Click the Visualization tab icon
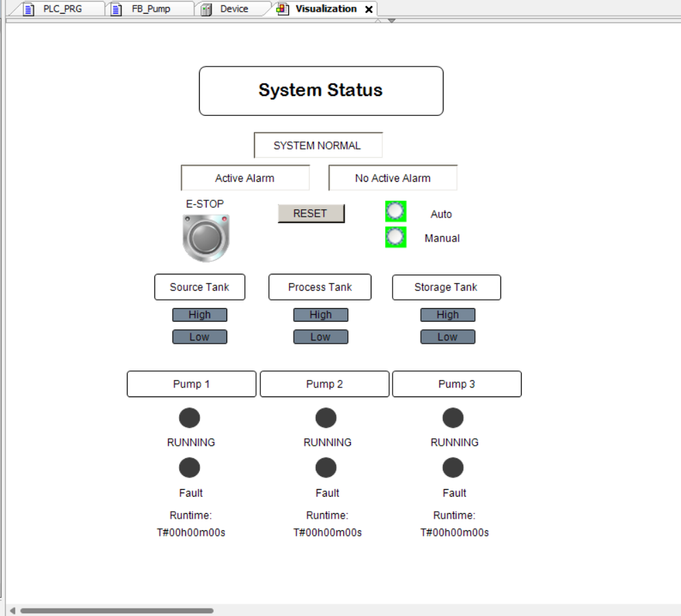The image size is (681, 616). click(x=283, y=9)
